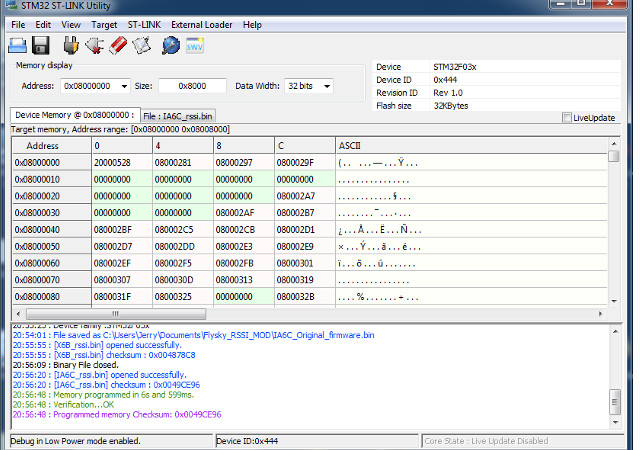
Task: Click log line 'Binary File closed.'
Action: click(x=66, y=365)
